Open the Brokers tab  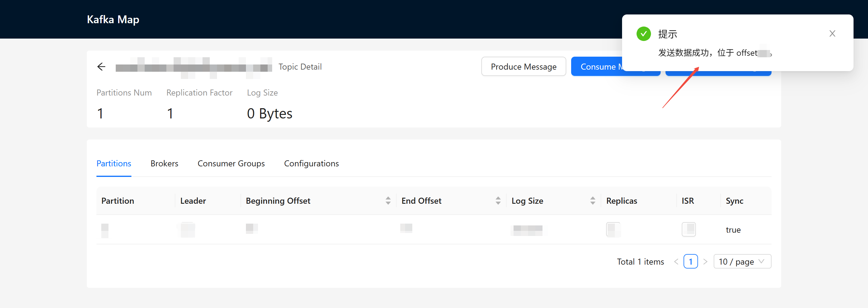165,163
